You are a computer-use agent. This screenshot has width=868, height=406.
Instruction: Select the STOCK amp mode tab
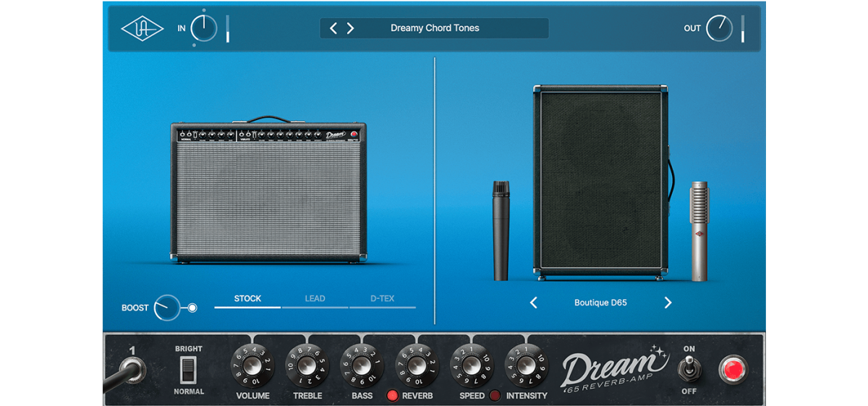[247, 300]
